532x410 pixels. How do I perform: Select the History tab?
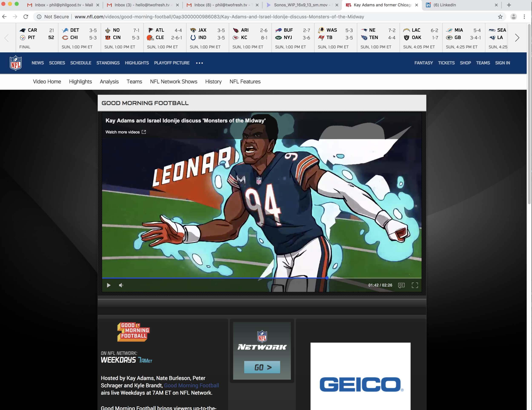(x=213, y=82)
